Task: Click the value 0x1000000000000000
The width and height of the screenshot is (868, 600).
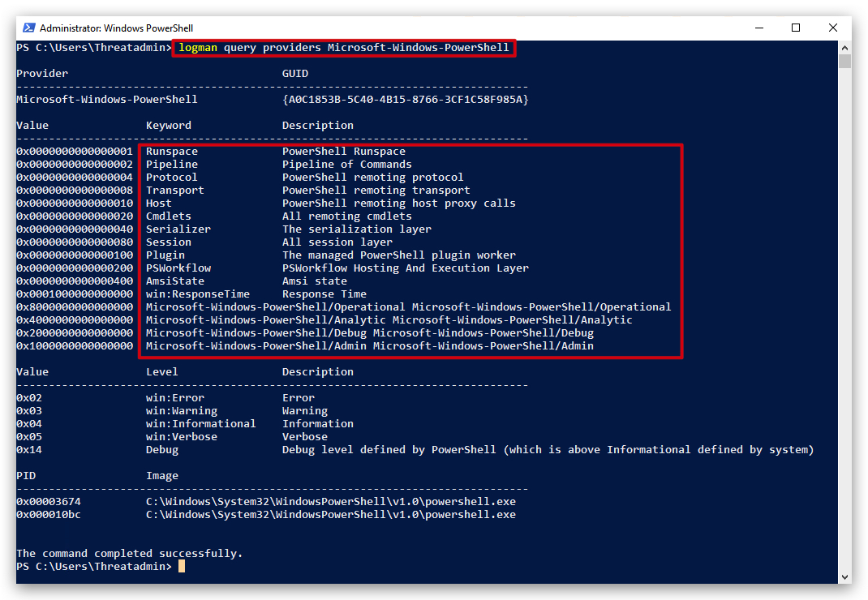Action: click(x=75, y=346)
